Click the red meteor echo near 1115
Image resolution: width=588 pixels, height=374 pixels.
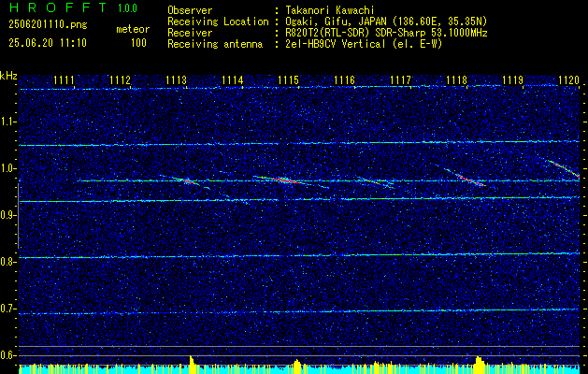[284, 180]
